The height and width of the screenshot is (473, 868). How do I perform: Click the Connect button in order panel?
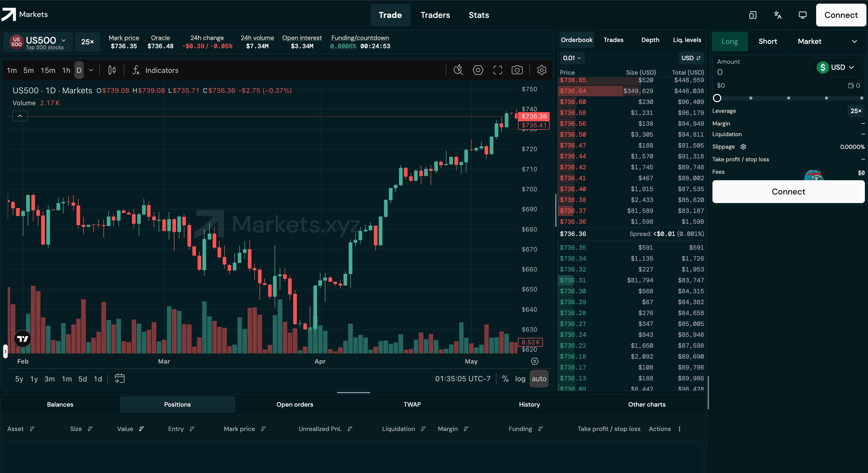point(788,191)
